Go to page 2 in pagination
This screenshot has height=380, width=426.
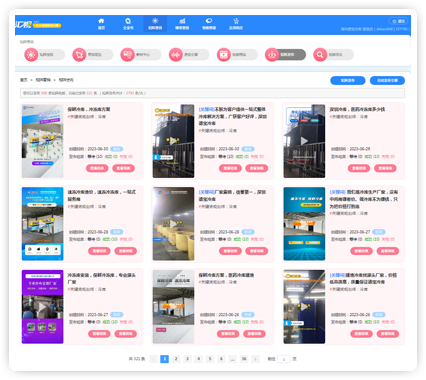pyautogui.click(x=176, y=359)
